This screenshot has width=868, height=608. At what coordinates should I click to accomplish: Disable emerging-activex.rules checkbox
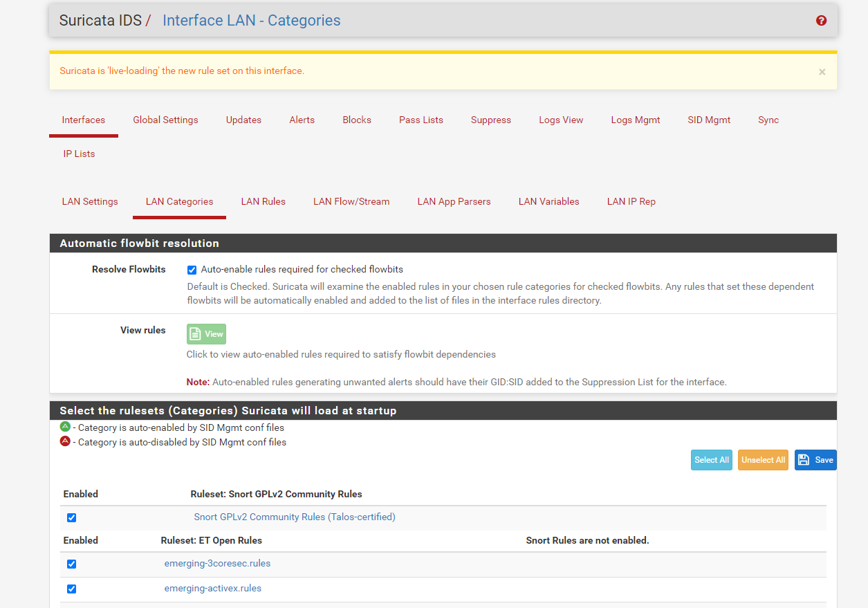click(71, 589)
